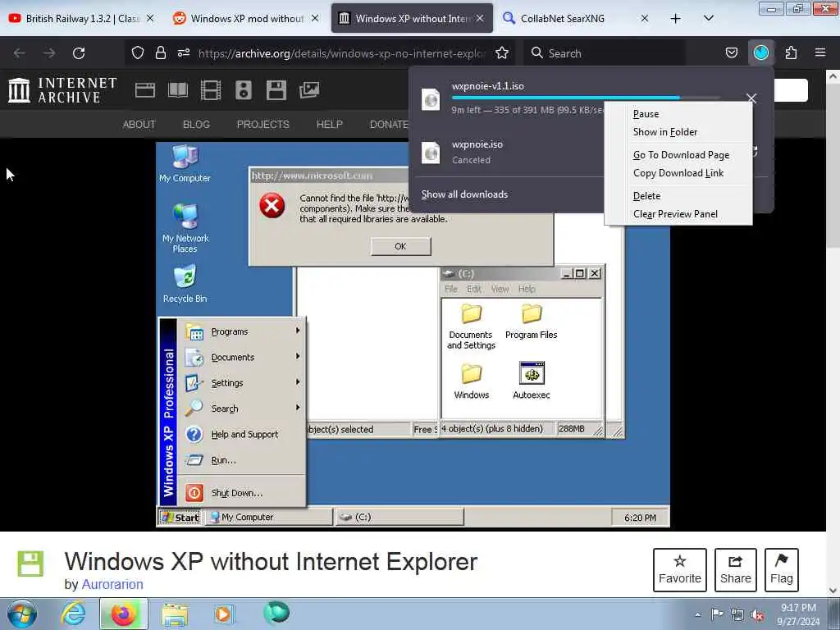Open the tracking protection shield icon
Image resolution: width=840 pixels, height=630 pixels.
pyautogui.click(x=138, y=53)
